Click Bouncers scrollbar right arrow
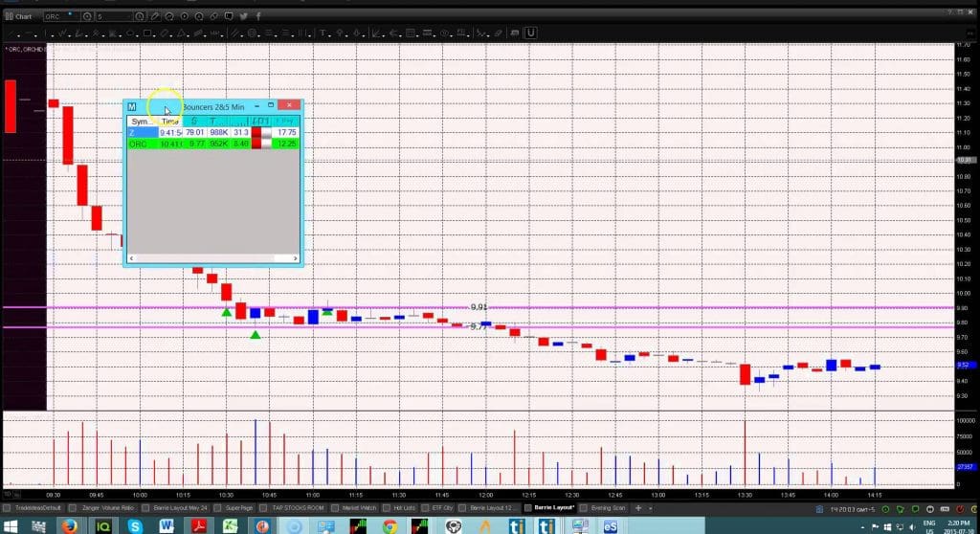The image size is (980, 534). click(x=295, y=258)
